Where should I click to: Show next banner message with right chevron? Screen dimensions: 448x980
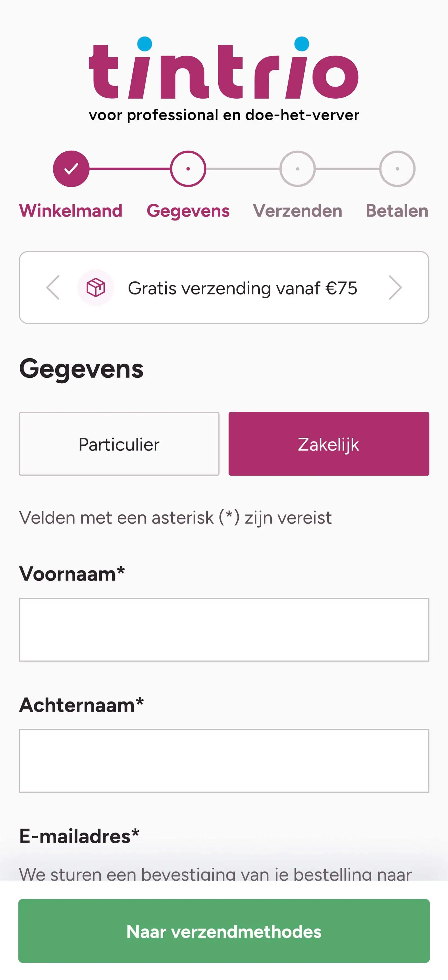395,288
